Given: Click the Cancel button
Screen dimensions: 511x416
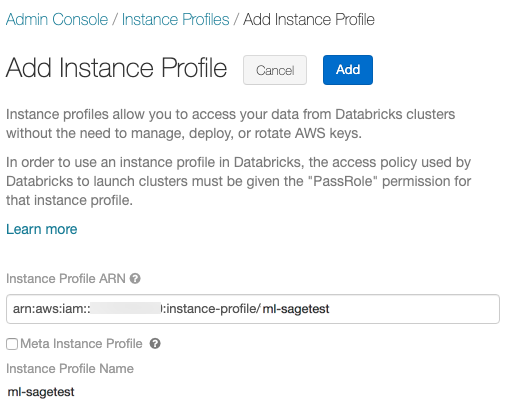Looking at the screenshot, I should (275, 70).
